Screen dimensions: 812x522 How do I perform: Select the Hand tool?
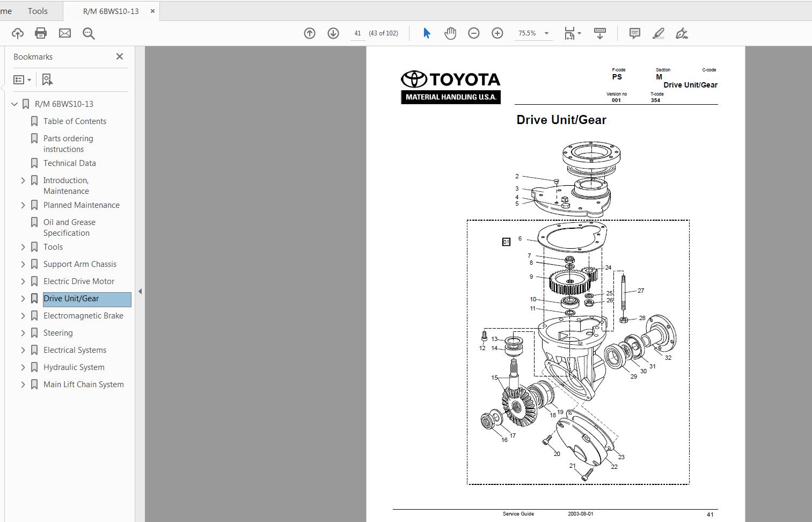(x=450, y=33)
